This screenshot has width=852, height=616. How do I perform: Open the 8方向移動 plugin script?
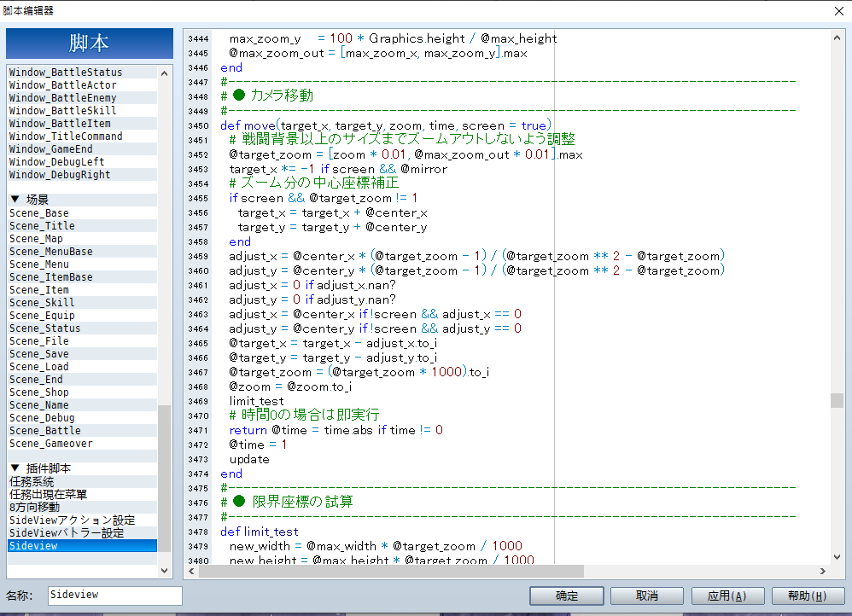[83, 507]
